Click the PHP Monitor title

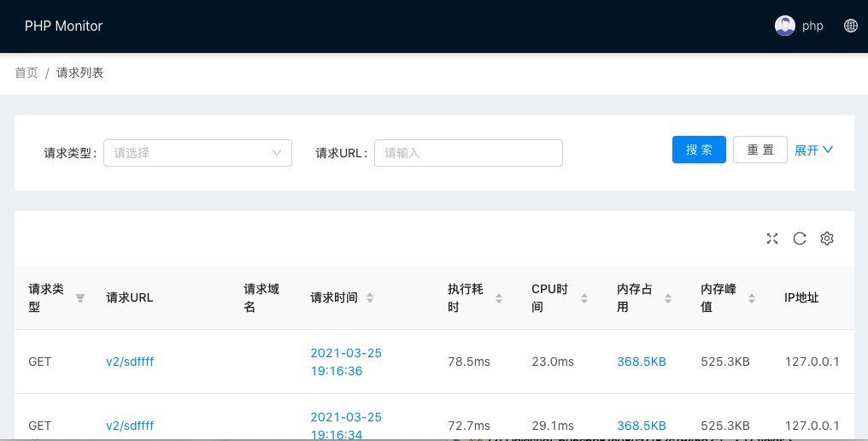[63, 26]
